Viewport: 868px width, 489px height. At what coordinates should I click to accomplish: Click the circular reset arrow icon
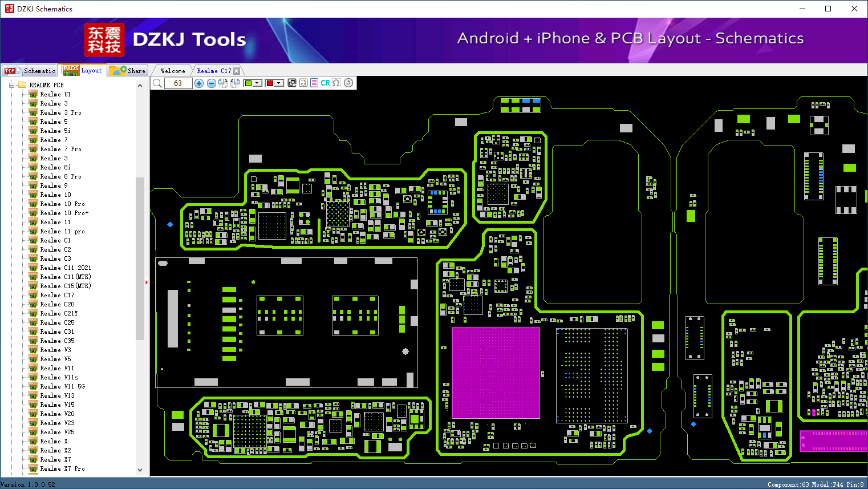[348, 83]
